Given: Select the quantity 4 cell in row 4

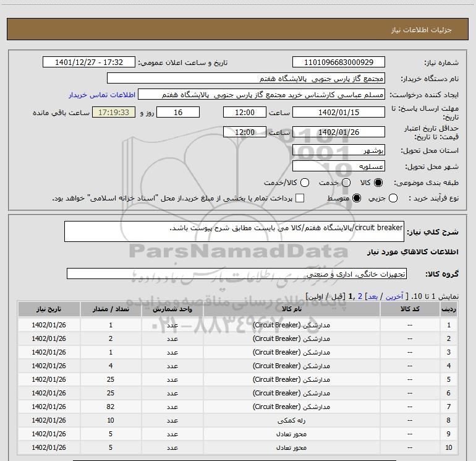Looking at the screenshot, I should point(111,366).
